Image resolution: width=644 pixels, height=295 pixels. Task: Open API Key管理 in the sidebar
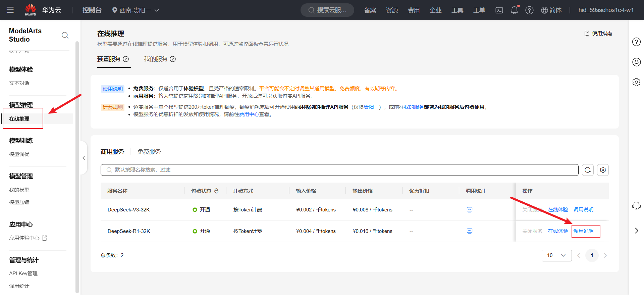click(23, 274)
